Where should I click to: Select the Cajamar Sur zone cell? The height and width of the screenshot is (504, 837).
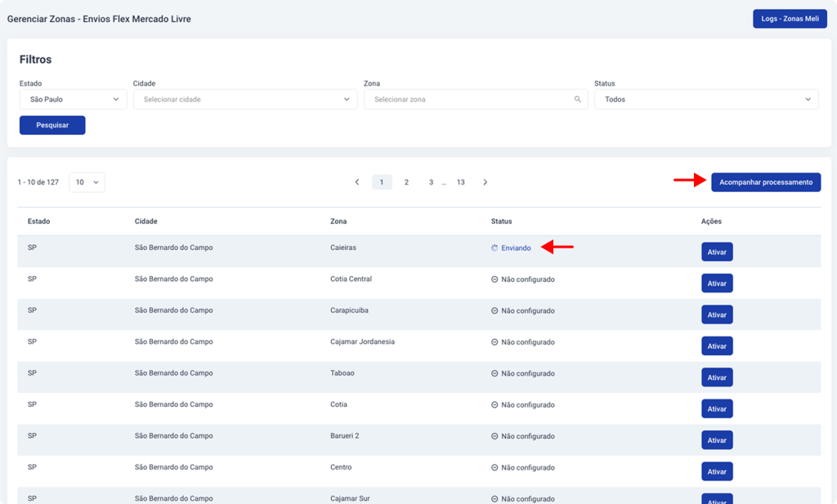coord(350,498)
